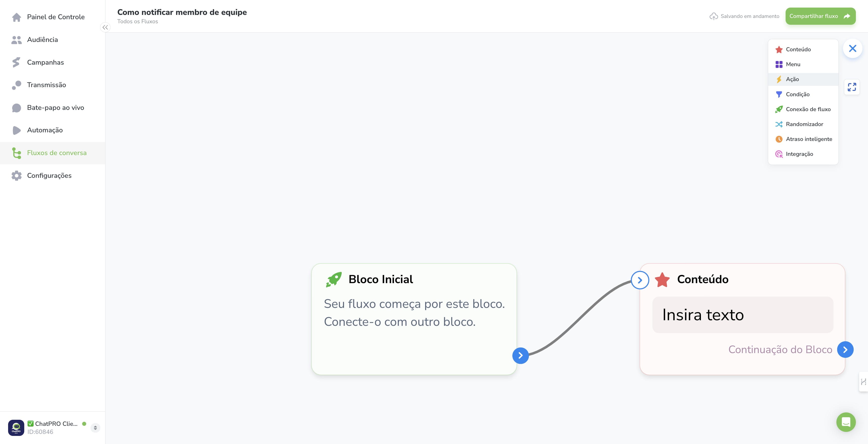The width and height of the screenshot is (868, 444).
Task: Click the green rocket icon in Bloco Inicial
Action: click(x=334, y=279)
